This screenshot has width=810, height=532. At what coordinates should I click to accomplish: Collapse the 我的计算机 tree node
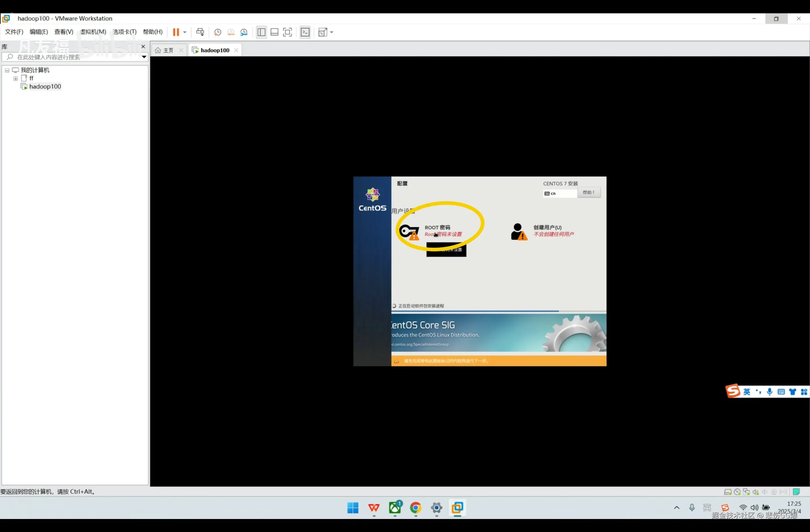(7, 71)
